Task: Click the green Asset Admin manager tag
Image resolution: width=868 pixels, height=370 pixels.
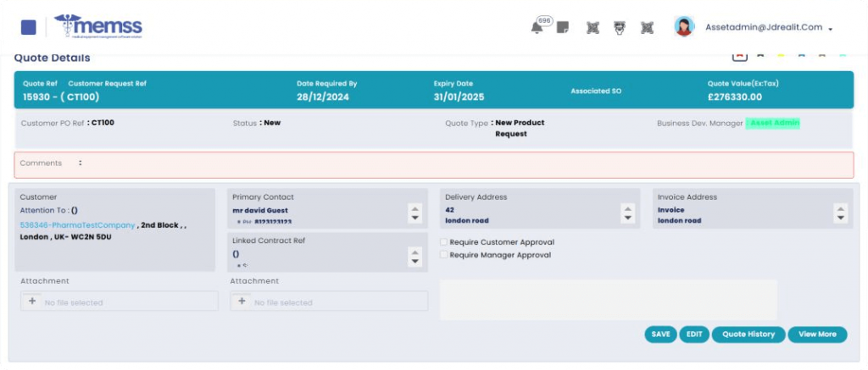Action: click(773, 123)
